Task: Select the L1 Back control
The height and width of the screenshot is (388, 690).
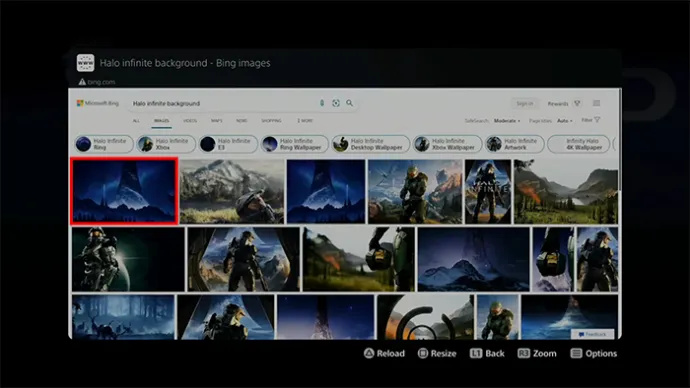Action: (x=487, y=353)
